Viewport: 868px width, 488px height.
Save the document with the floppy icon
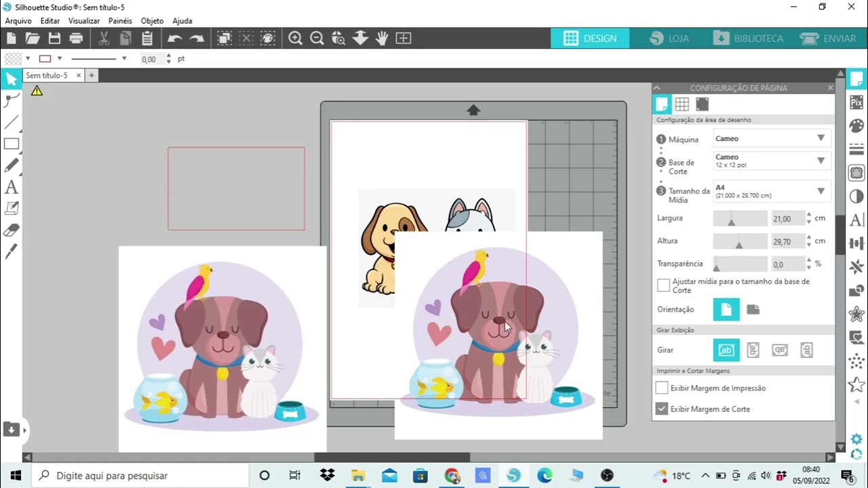click(x=54, y=39)
